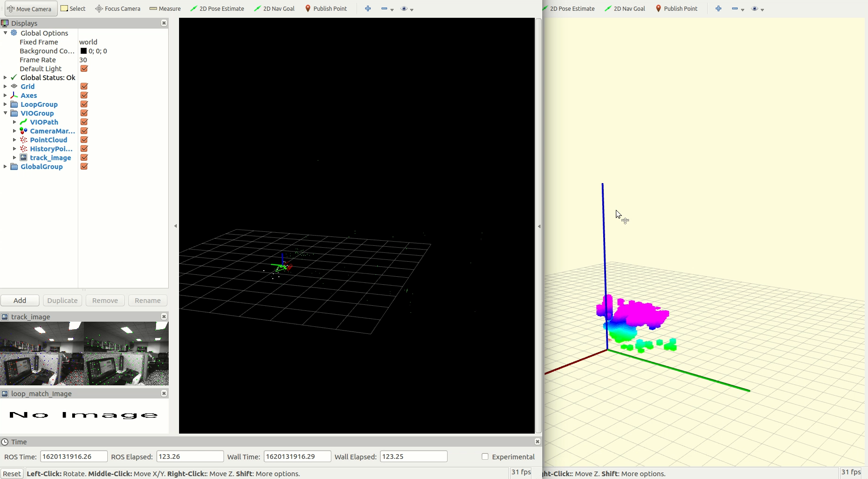Click the CameraMarker icon
868x479 pixels.
23,131
